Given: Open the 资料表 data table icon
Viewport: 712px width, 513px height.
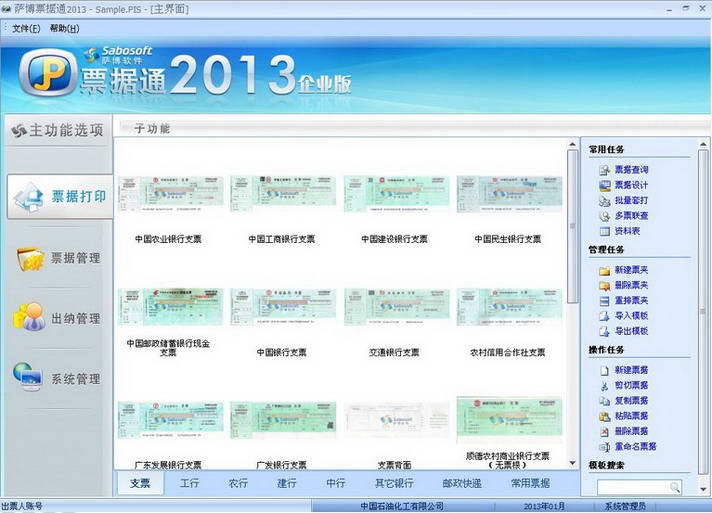Looking at the screenshot, I should (604, 231).
